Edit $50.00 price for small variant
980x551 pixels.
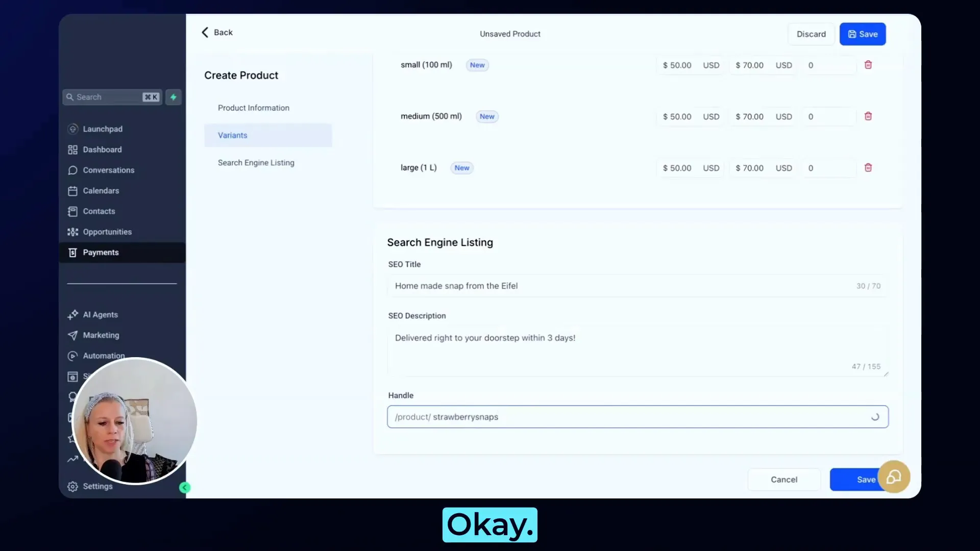coord(690,65)
